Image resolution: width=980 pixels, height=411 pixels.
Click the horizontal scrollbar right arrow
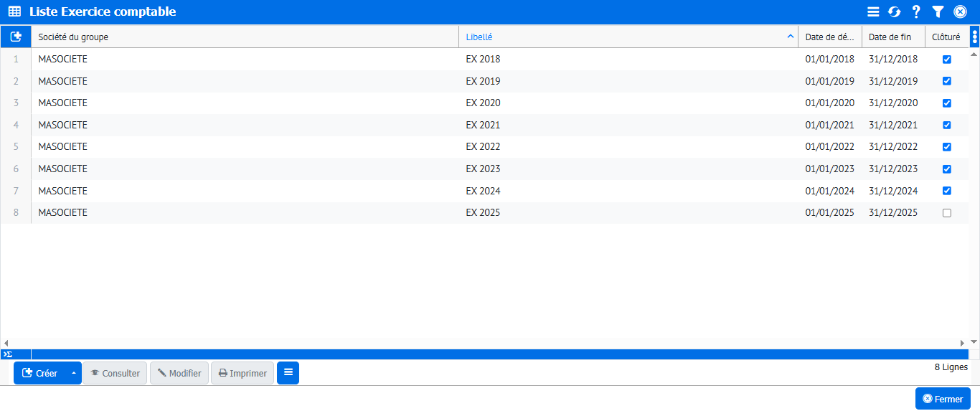(963, 344)
